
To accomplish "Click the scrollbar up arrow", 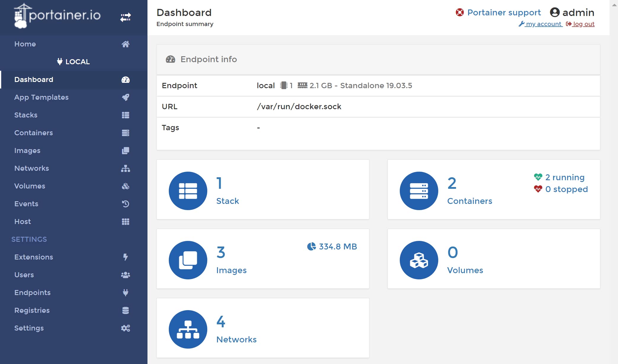I will point(614,5).
